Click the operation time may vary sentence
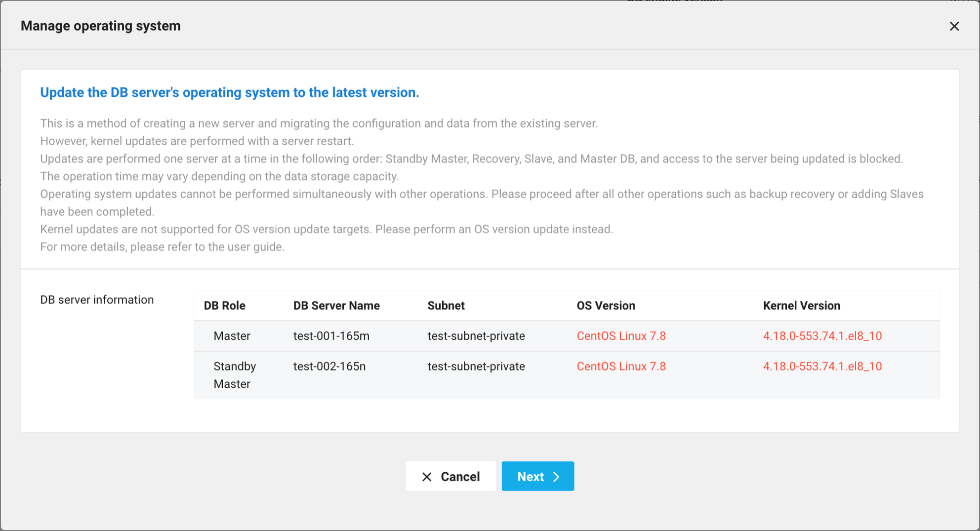This screenshot has width=980, height=531. 219,176
